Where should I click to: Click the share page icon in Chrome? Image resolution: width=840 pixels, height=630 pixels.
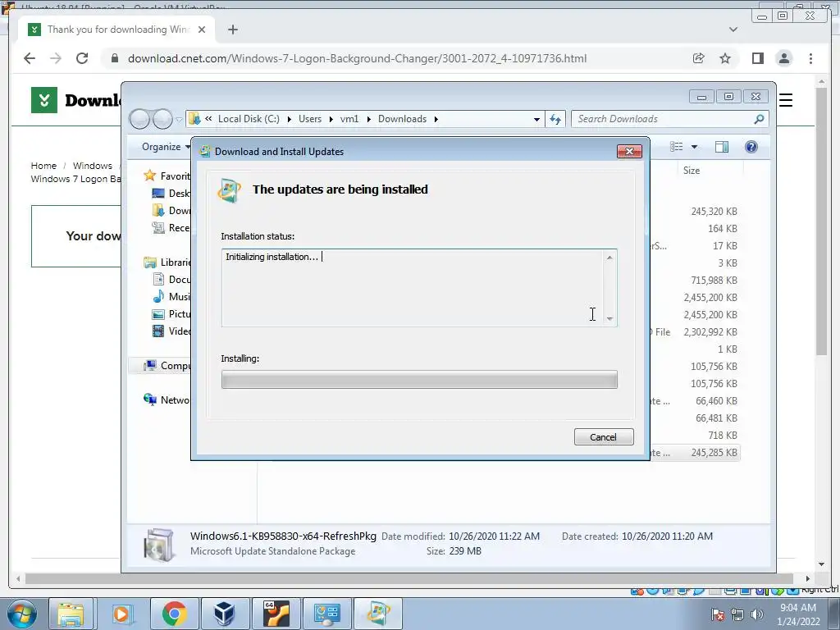(x=699, y=58)
